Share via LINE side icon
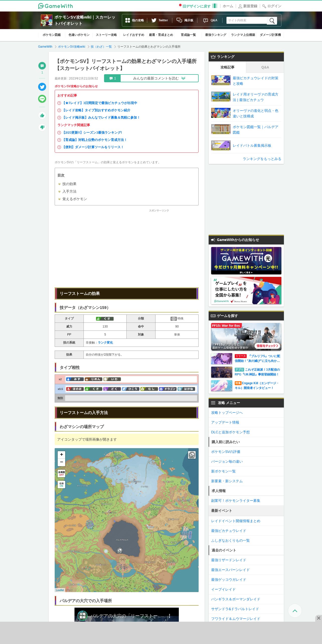 point(42,99)
